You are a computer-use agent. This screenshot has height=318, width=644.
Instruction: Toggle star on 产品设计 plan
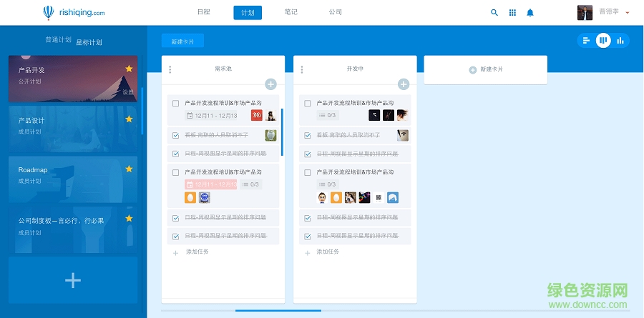pyautogui.click(x=129, y=119)
